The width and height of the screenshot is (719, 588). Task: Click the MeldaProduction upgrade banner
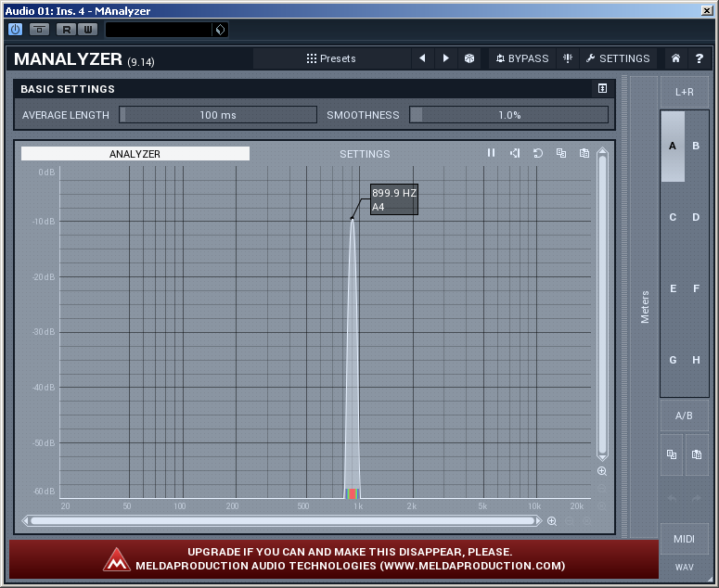pyautogui.click(x=334, y=558)
